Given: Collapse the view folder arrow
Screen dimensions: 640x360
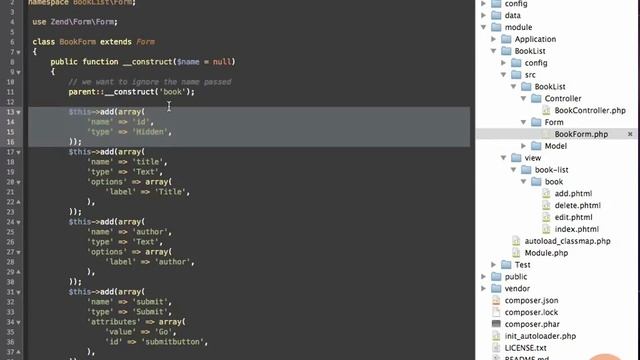Looking at the screenshot, I should coord(504,158).
